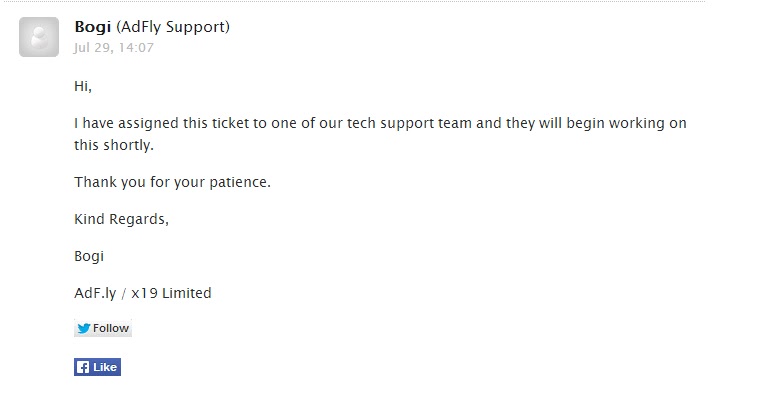The height and width of the screenshot is (407, 772).
Task: Click the "Hi," greeting line
Action: [x=83, y=86]
